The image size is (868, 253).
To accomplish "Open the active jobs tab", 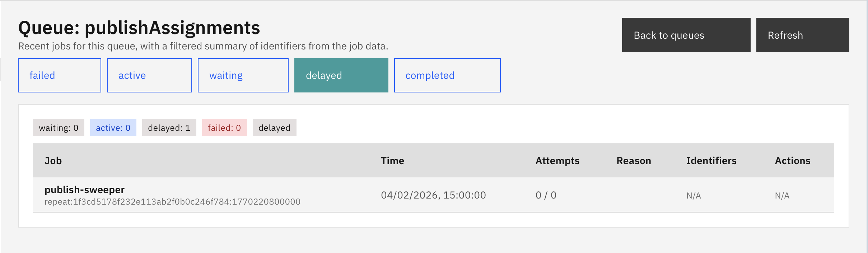I will coord(149,75).
